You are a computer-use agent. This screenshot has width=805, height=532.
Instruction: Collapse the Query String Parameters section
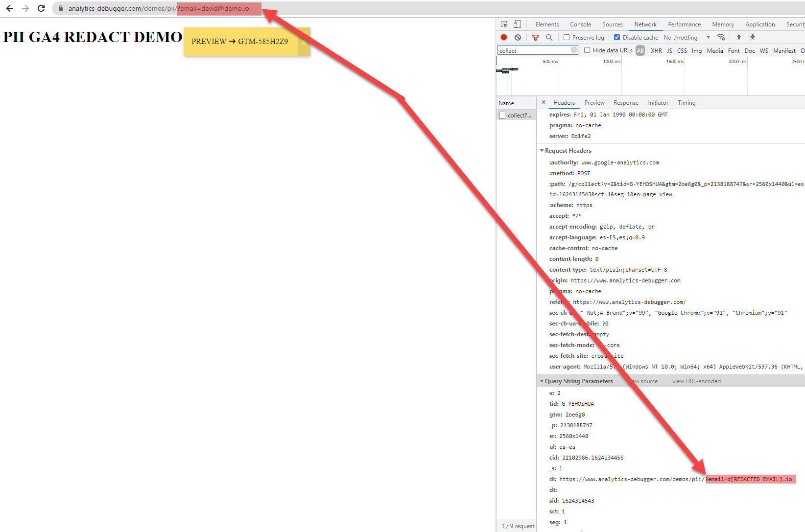click(542, 381)
